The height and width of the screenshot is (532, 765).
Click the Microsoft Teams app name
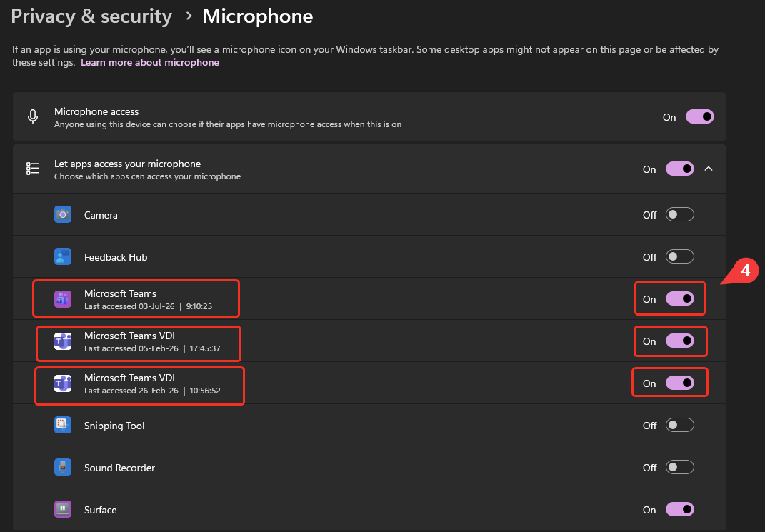pos(120,293)
